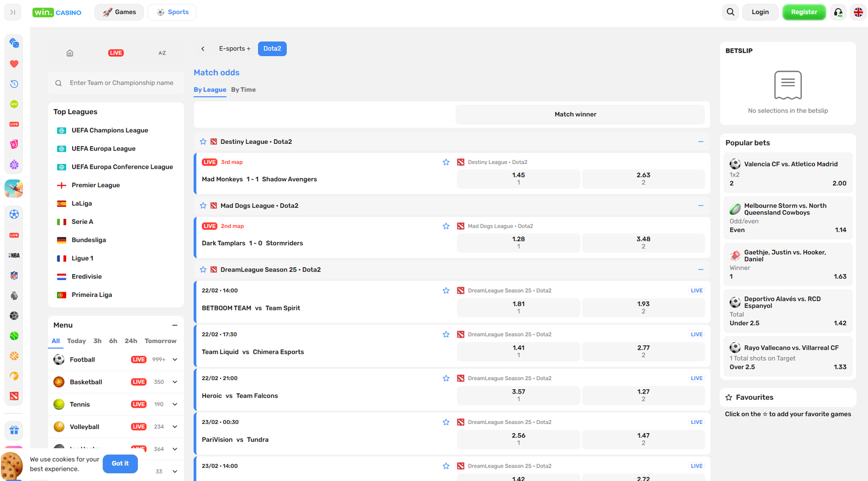Star the Destiny League Dota2 league
This screenshot has height=481, width=868.
(203, 142)
